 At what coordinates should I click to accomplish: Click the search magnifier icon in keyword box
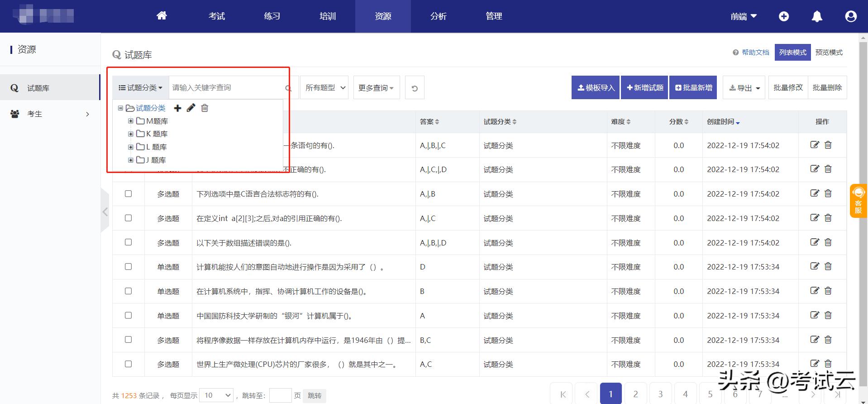tap(288, 88)
